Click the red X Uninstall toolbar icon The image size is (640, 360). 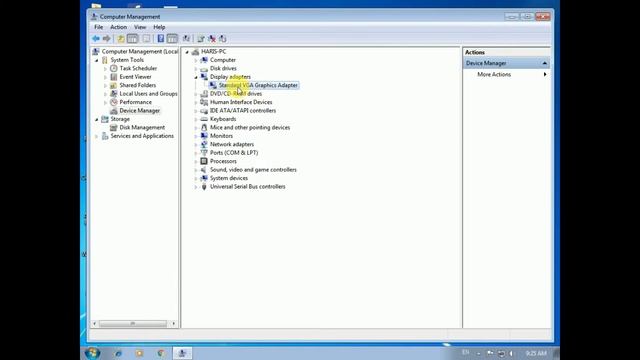[x=212, y=39]
